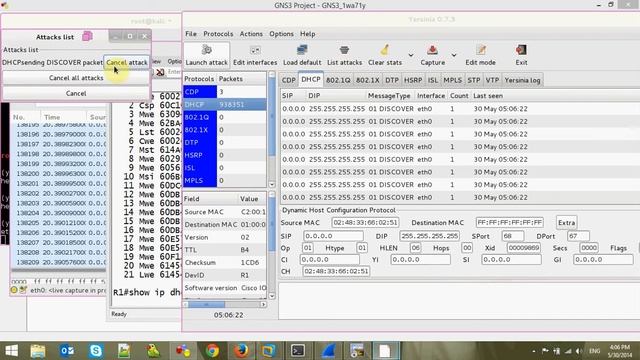
Task: Switch to the DHCP tab
Action: [x=311, y=80]
